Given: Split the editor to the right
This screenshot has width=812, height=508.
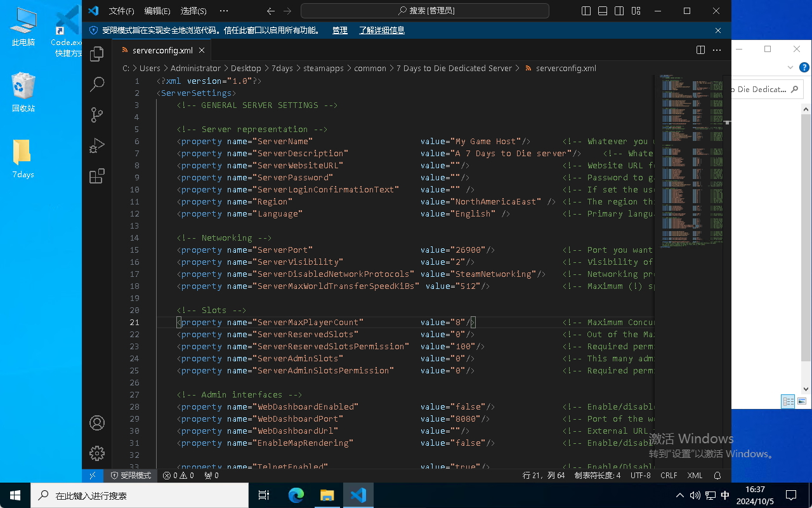Looking at the screenshot, I should [x=701, y=50].
